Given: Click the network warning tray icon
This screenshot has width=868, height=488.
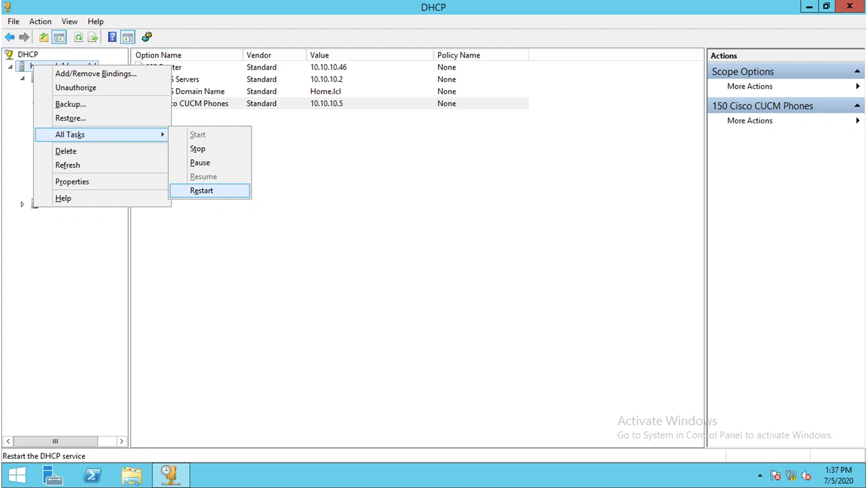Looking at the screenshot, I should [x=791, y=476].
